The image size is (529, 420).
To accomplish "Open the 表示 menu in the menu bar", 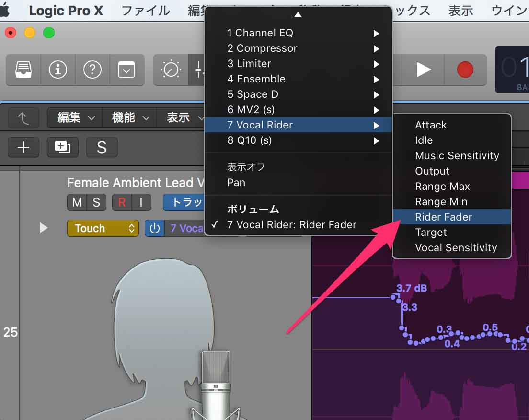I will click(460, 11).
